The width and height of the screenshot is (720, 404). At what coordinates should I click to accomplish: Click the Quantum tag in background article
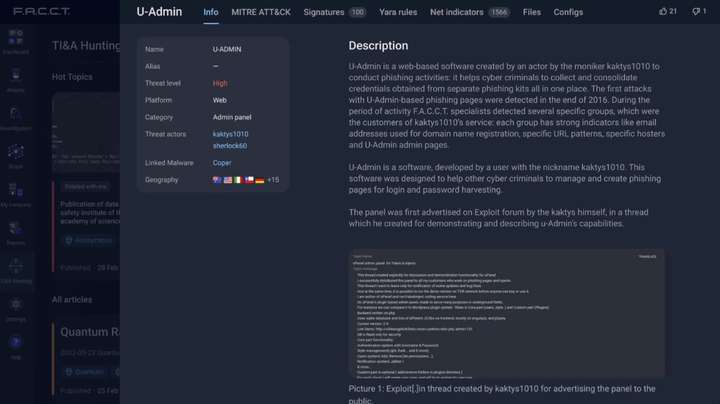[x=85, y=372]
